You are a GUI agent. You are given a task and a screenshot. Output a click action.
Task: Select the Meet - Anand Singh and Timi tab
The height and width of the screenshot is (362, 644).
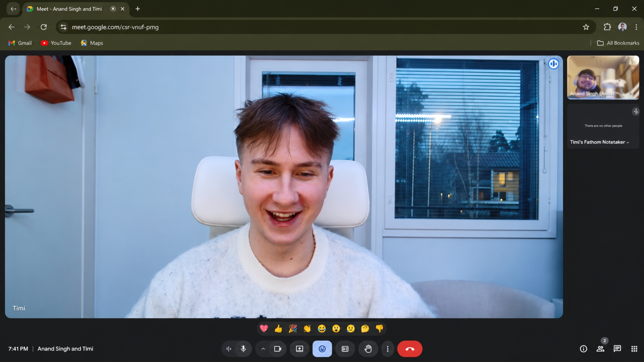[x=76, y=9]
